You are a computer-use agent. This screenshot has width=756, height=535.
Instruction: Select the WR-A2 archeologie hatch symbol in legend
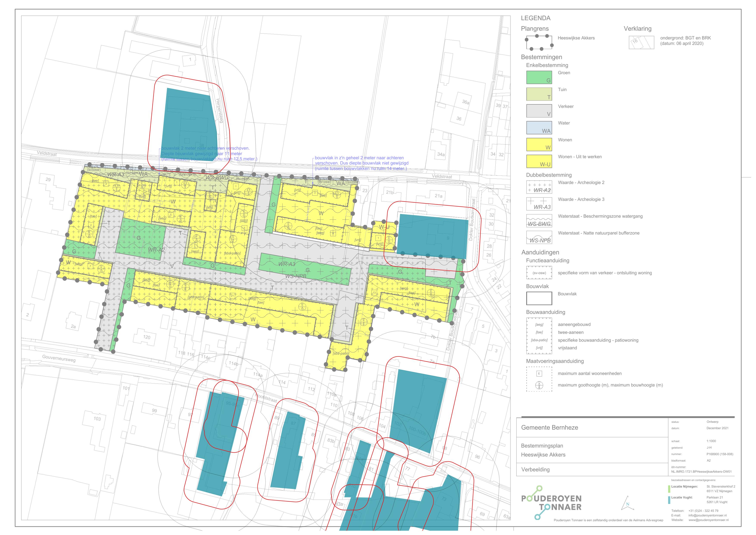click(539, 187)
